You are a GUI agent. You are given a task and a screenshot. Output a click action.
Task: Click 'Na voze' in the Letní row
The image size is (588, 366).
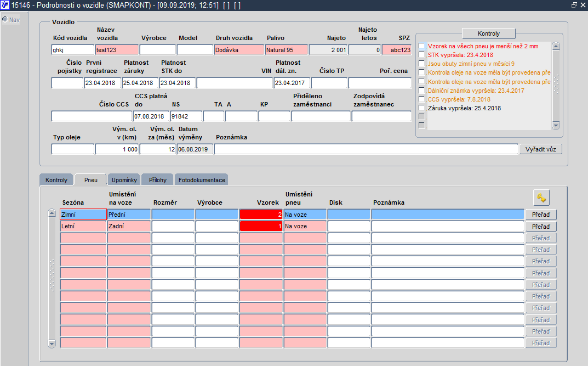coord(305,226)
